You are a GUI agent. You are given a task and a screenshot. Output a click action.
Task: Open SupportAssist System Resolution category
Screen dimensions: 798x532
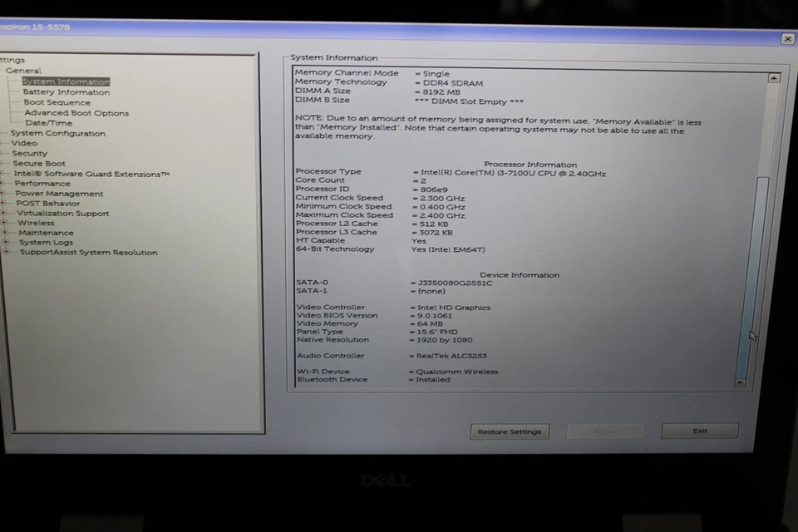tap(89, 253)
